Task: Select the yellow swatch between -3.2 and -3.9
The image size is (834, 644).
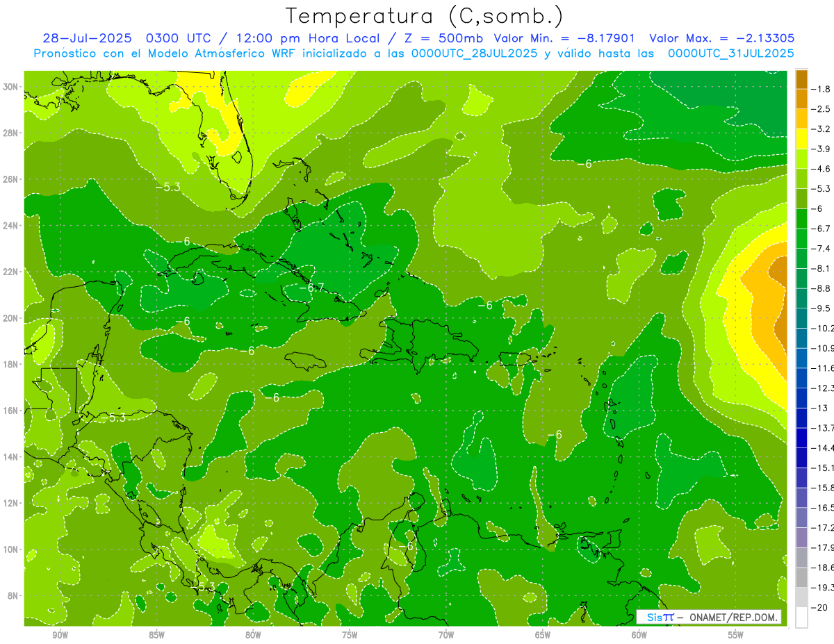Action: [x=801, y=139]
